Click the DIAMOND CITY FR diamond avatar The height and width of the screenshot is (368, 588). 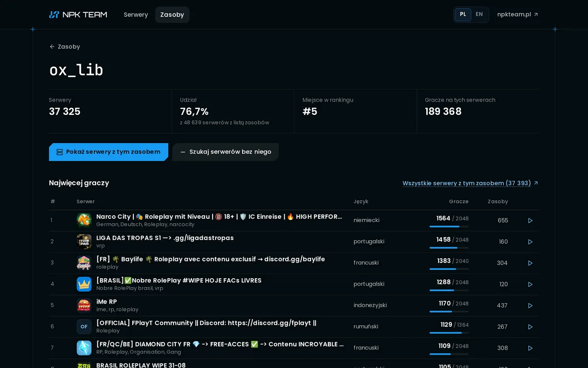click(x=84, y=348)
